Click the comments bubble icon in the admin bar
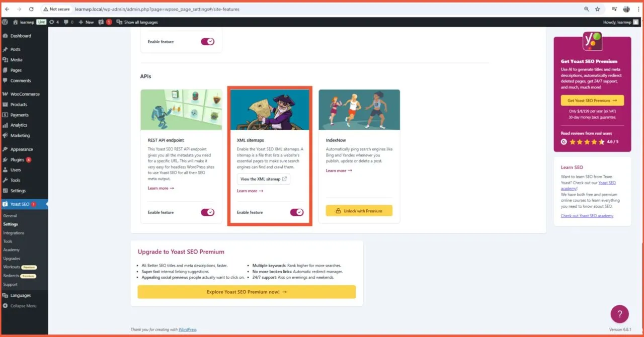644x337 pixels. (x=67, y=22)
